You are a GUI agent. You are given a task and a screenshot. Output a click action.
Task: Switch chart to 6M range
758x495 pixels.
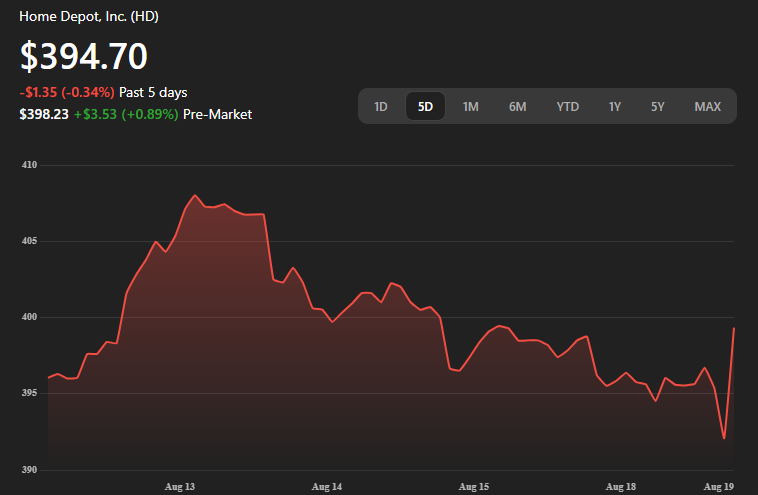click(517, 106)
